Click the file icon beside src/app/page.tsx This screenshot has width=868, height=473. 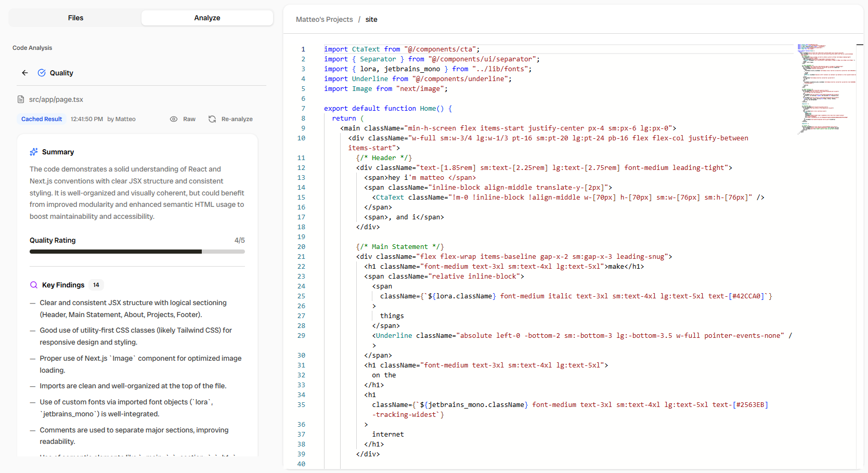(x=21, y=99)
